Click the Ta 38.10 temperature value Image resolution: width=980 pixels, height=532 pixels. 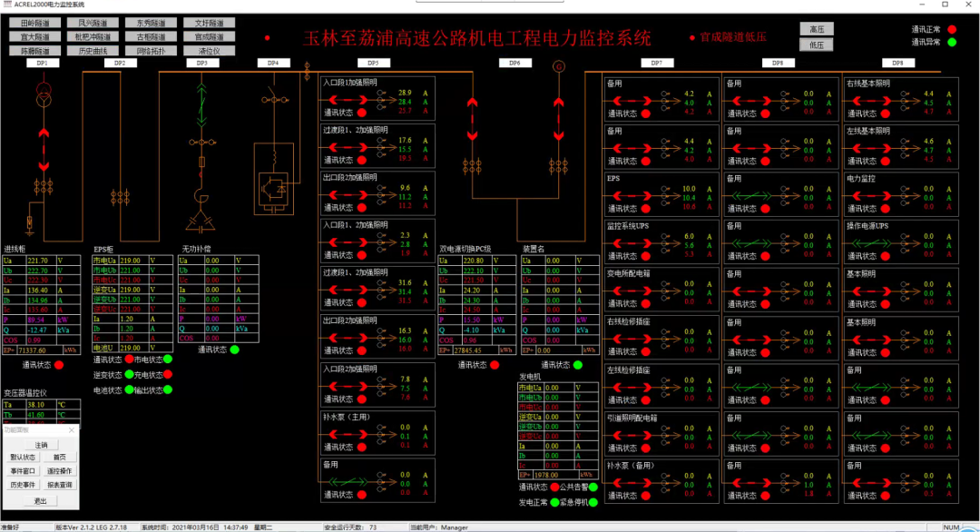[35, 405]
